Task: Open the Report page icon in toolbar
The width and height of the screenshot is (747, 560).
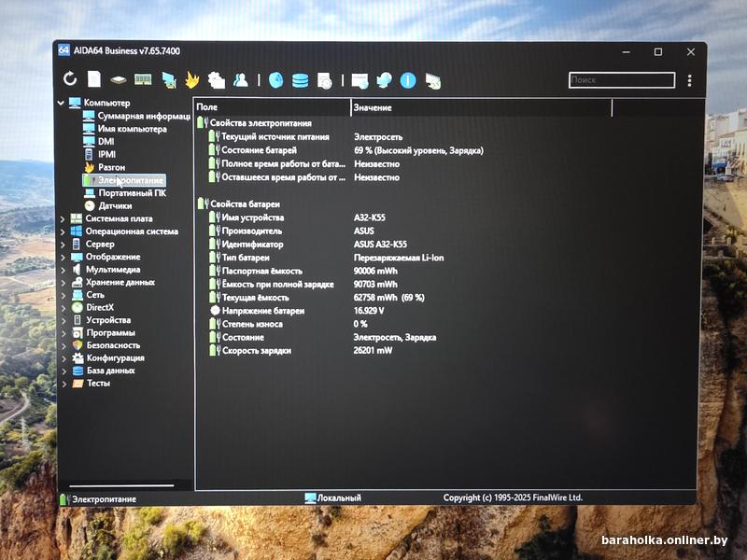Action: pyautogui.click(x=94, y=80)
